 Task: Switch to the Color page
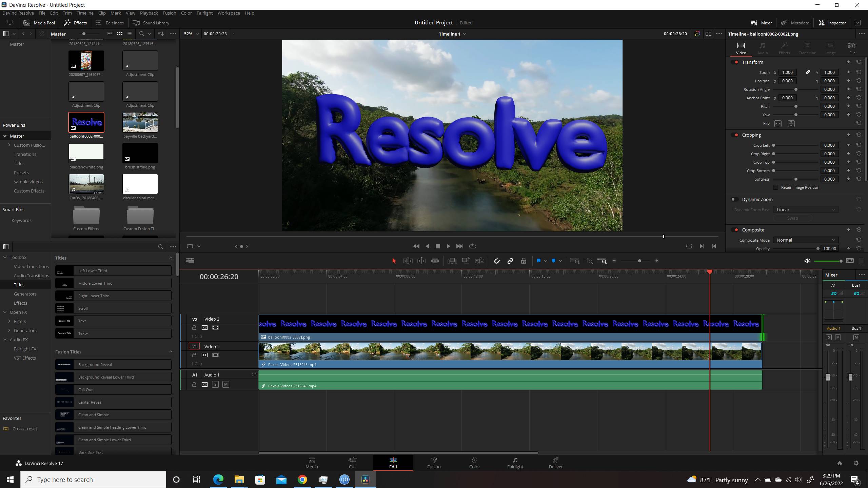coord(474,463)
